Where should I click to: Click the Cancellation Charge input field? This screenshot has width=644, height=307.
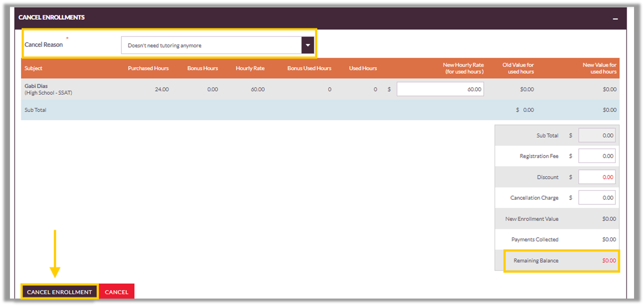click(597, 198)
